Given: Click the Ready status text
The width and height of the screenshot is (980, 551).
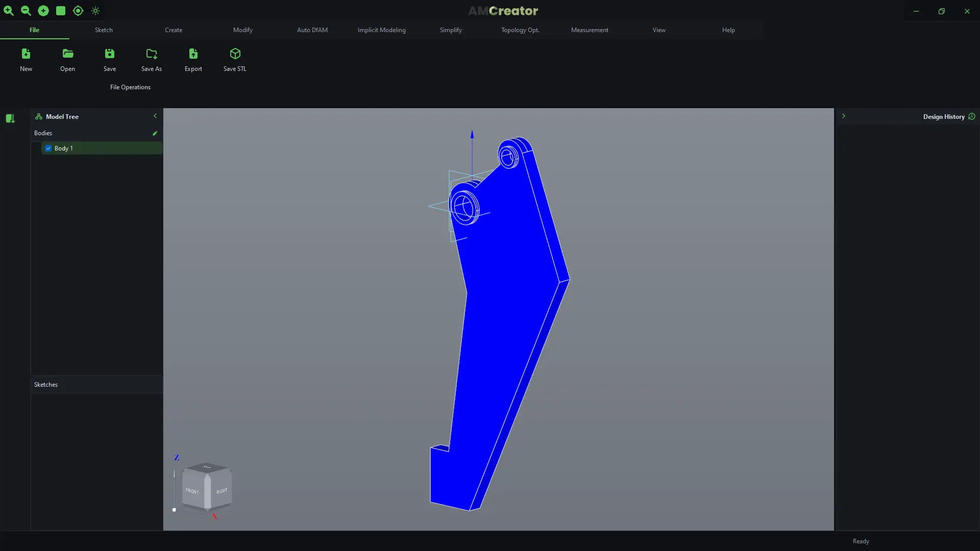Looking at the screenshot, I should tap(861, 541).
